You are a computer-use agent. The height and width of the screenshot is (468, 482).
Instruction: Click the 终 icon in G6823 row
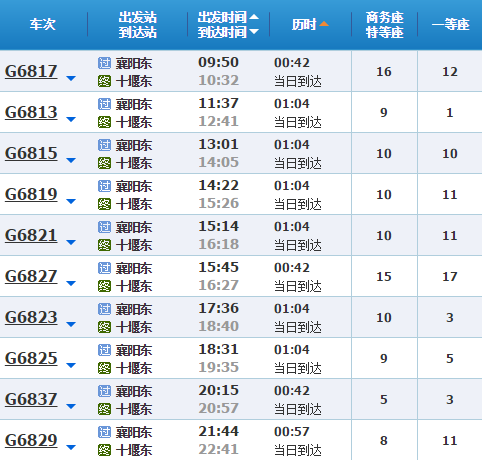pos(104,327)
